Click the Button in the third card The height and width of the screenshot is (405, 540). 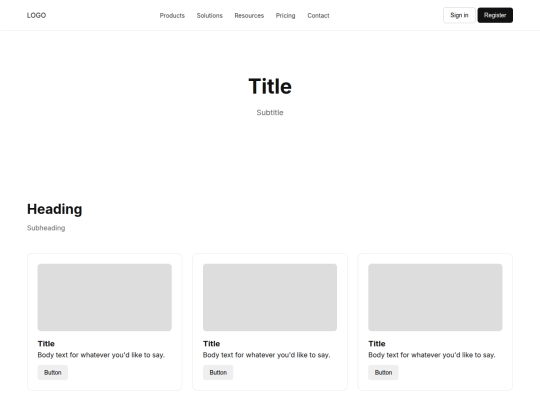(383, 373)
